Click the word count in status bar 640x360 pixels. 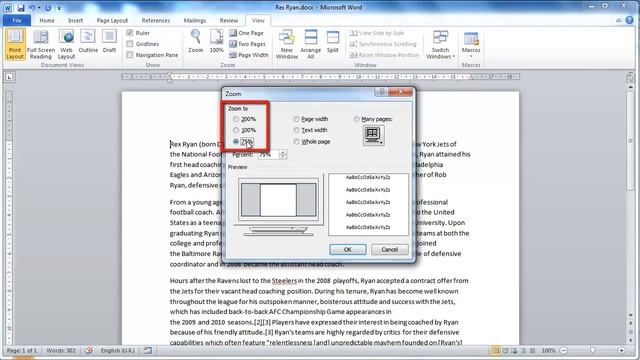pos(61,351)
